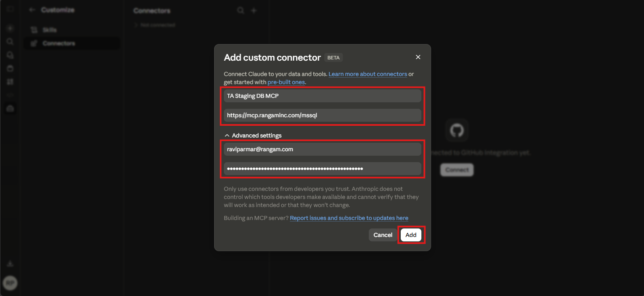Select Skills in the Customize menu
Viewport: 644px width, 296px height.
72,30
